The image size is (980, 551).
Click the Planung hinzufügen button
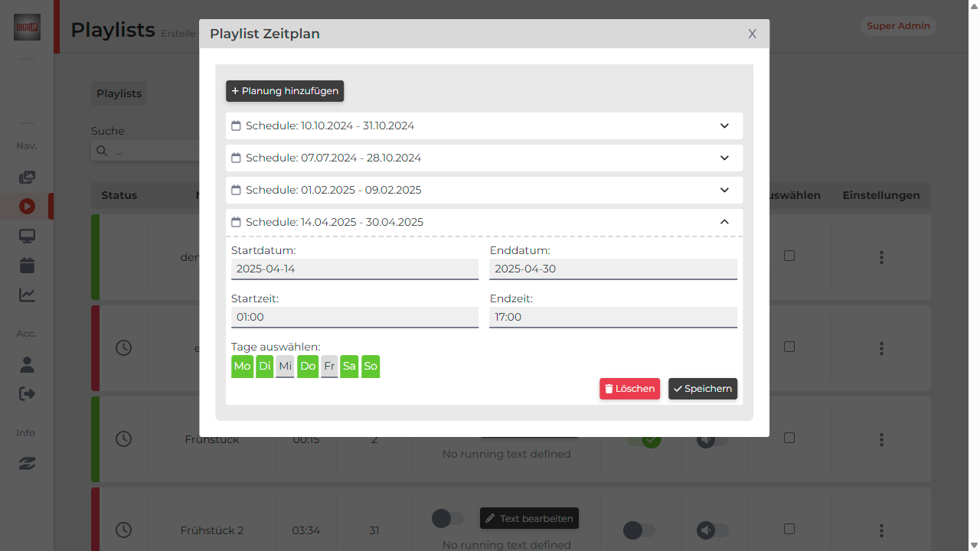(x=285, y=91)
